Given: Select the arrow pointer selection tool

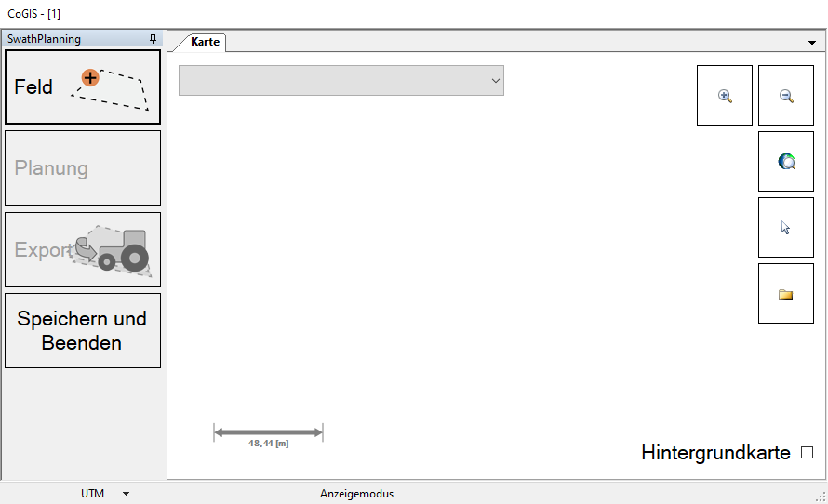Looking at the screenshot, I should [x=786, y=228].
